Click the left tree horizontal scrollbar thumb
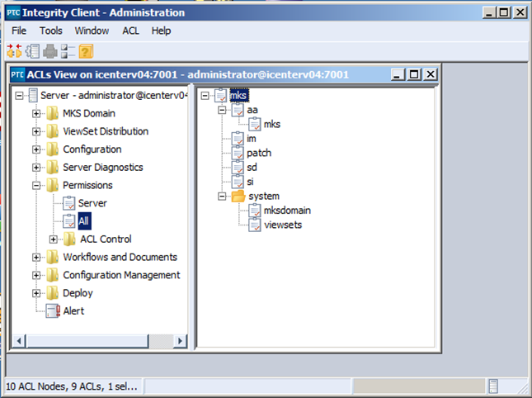This screenshot has width=532, height=398. pyautogui.click(x=87, y=340)
